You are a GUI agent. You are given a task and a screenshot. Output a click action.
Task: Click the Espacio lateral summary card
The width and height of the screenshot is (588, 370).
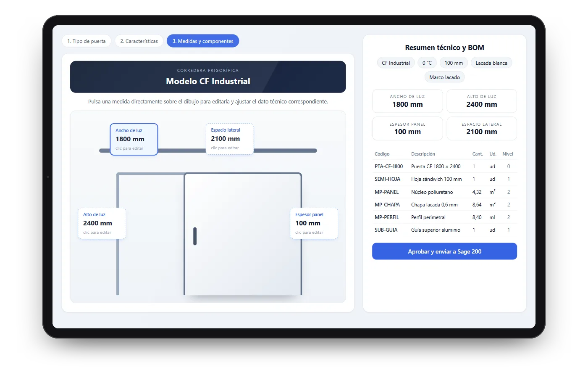pyautogui.click(x=482, y=129)
